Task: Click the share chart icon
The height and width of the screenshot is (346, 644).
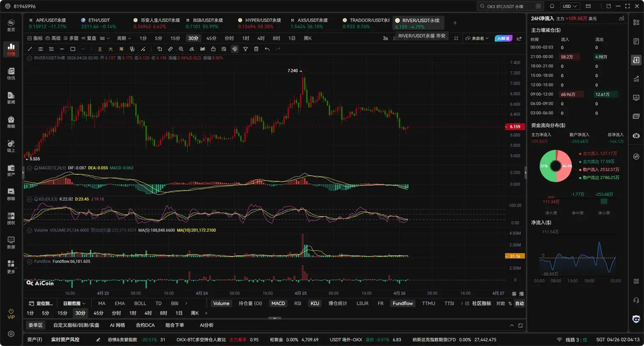Action: [x=519, y=38]
